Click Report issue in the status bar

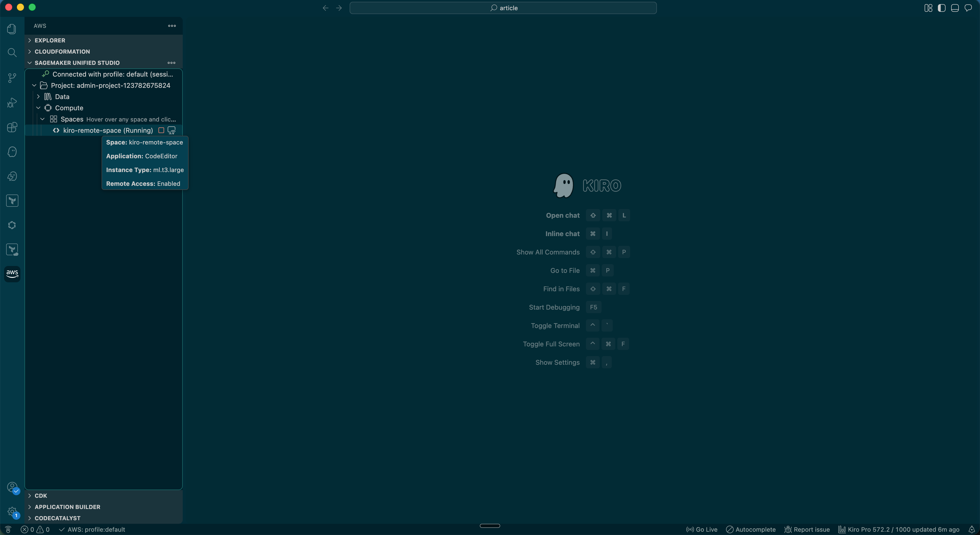[807, 529]
